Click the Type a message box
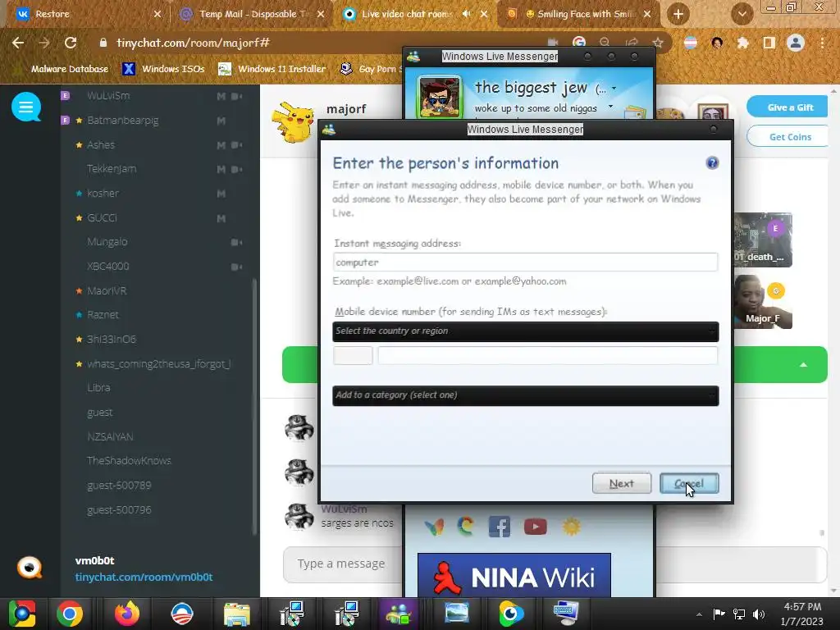The width and height of the screenshot is (840, 630). (343, 564)
